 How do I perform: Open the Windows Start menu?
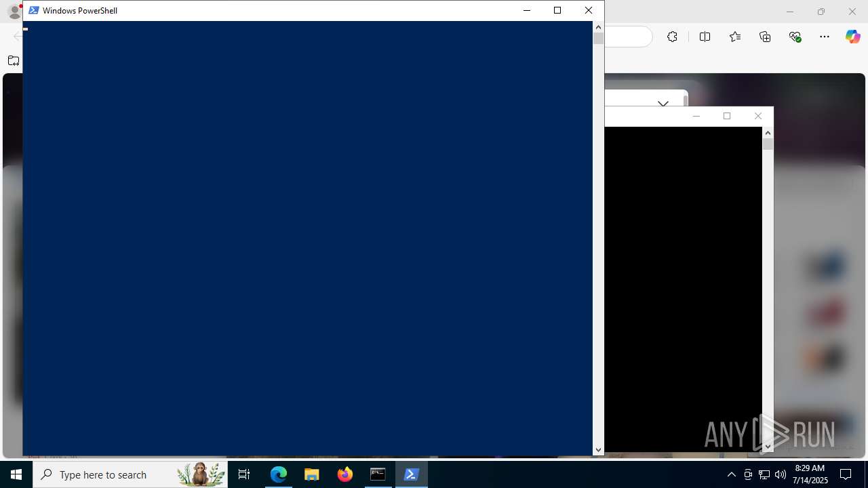click(16, 474)
